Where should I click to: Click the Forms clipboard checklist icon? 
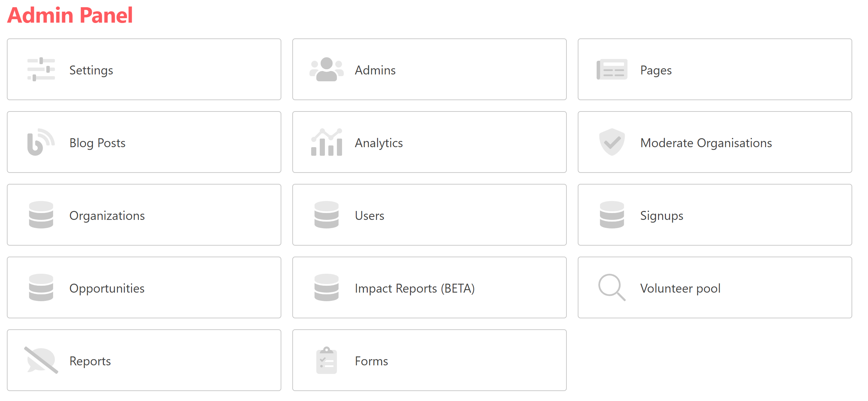pos(326,360)
